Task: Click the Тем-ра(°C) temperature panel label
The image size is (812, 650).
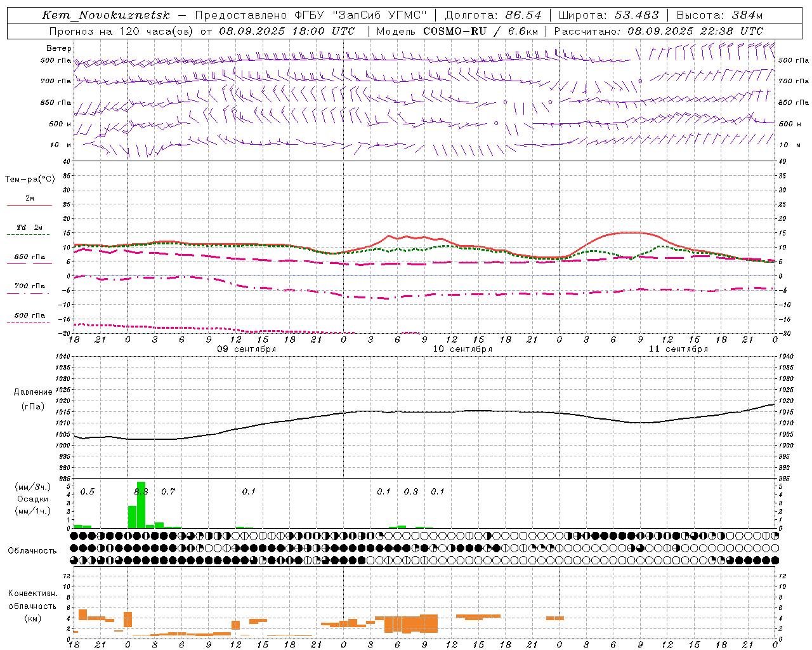Action: coord(30,180)
